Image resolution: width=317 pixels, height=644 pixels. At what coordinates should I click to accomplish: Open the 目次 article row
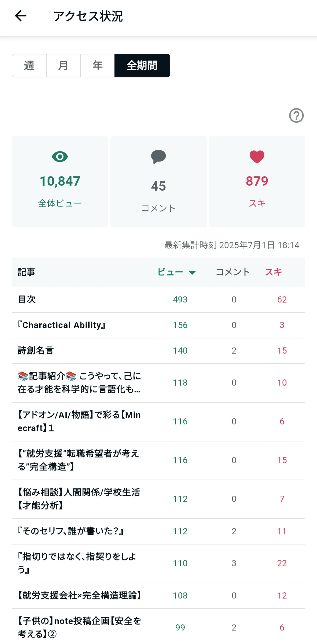pos(158,300)
